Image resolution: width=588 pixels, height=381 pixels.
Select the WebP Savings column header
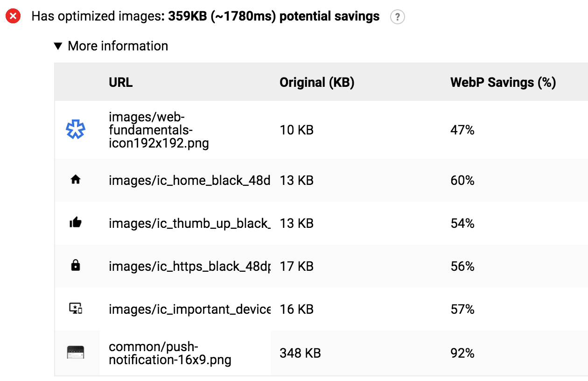503,82
